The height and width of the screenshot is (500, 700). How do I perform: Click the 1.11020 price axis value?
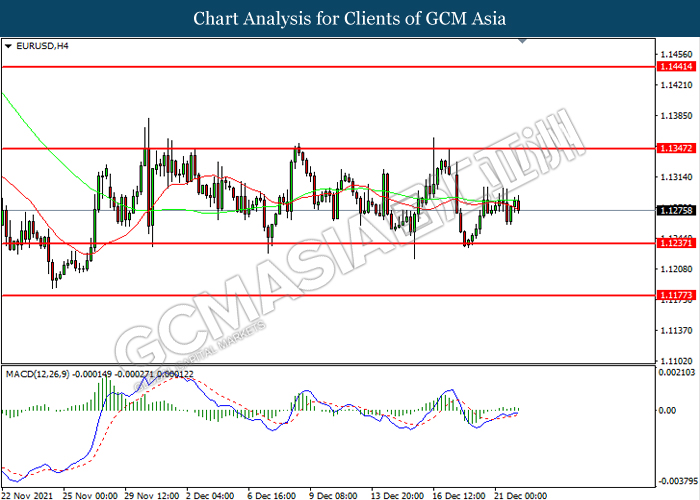click(x=676, y=361)
